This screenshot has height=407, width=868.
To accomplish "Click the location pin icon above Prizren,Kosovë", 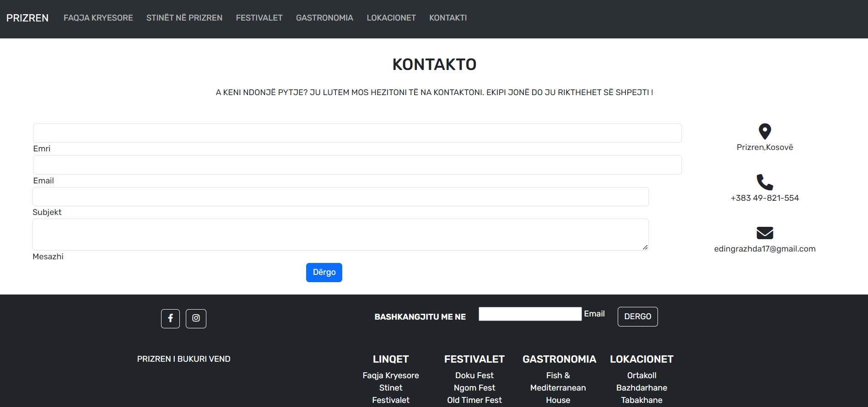I will 765,132.
